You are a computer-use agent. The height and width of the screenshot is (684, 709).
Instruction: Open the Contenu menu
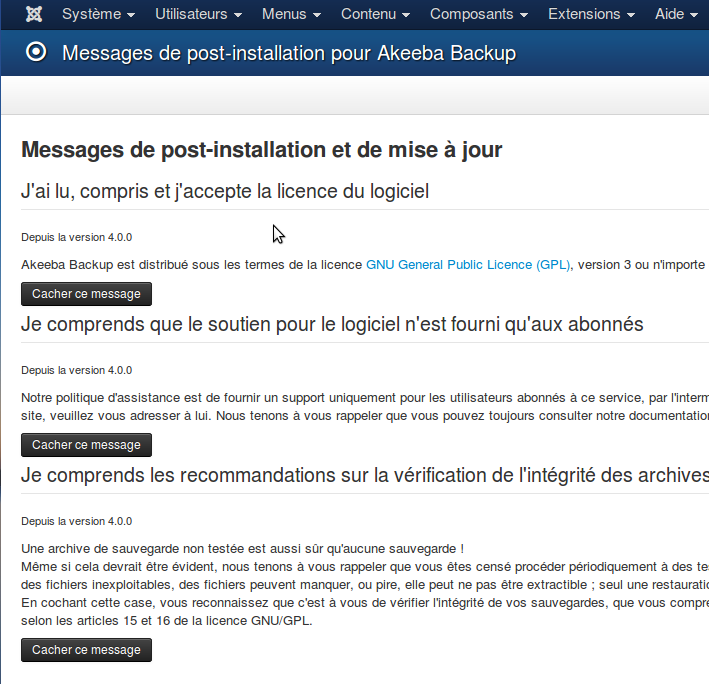pyautogui.click(x=375, y=15)
